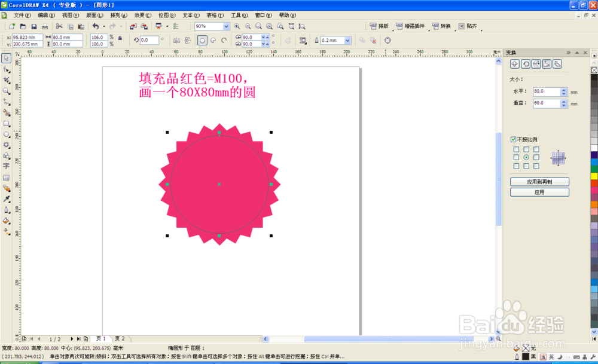Select the Pick tool in the toolbox
The width and height of the screenshot is (598, 364).
coord(6,58)
